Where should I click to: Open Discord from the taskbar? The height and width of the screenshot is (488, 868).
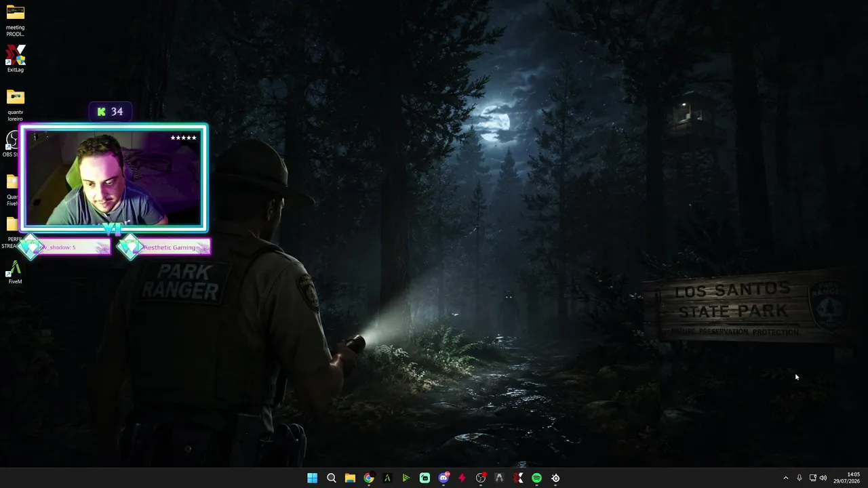pos(444,478)
